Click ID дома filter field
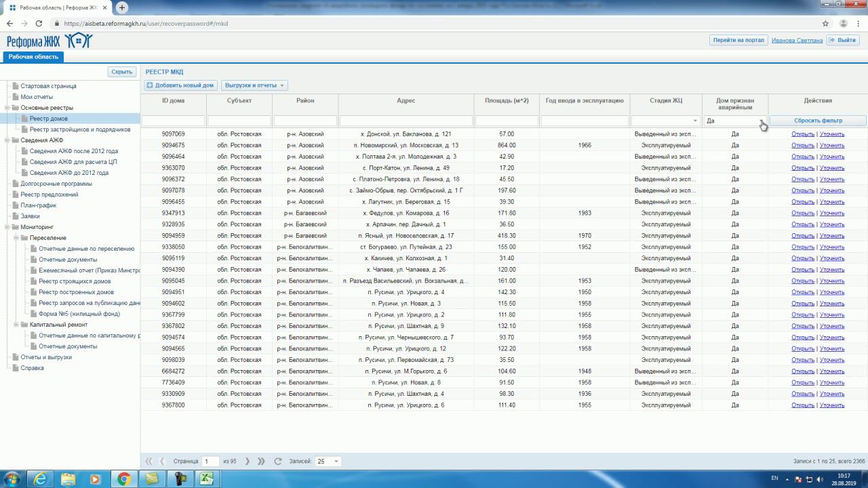Screen dimensions: 868x488 click(x=173, y=121)
